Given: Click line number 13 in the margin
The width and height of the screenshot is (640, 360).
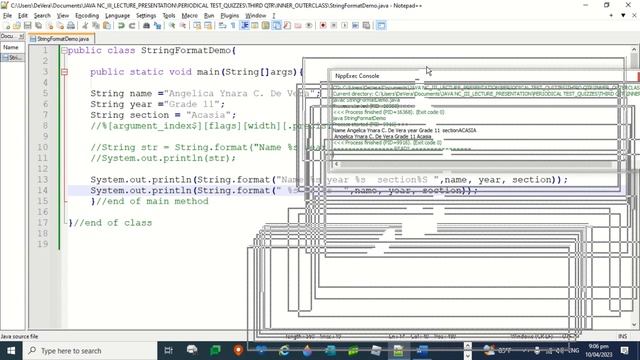Looking at the screenshot, I should pyautogui.click(x=43, y=180).
